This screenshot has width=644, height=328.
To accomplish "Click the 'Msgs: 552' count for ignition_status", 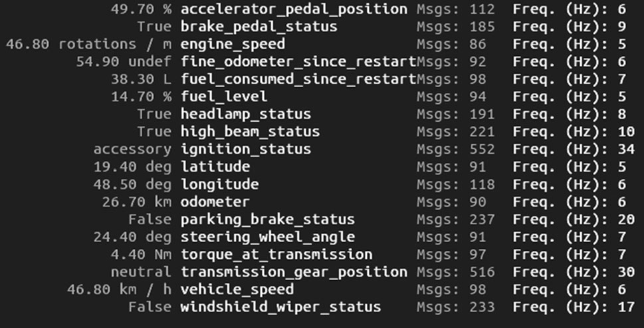I will 455,149.
